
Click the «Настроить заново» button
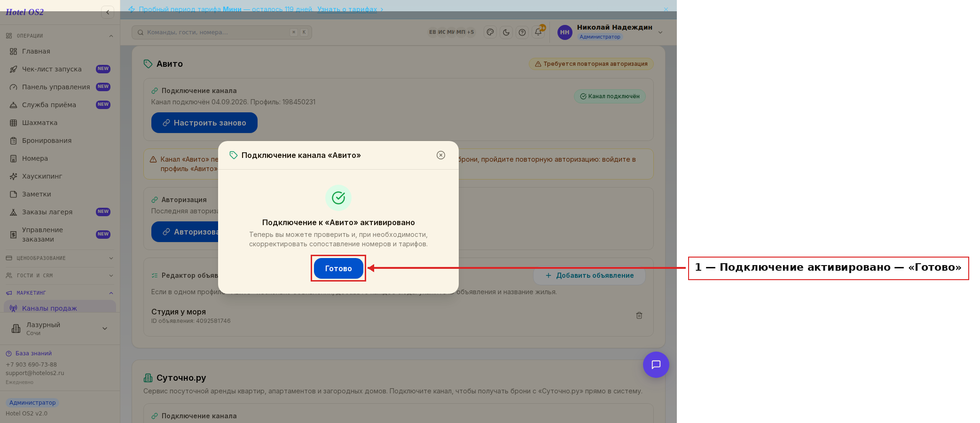tap(204, 123)
